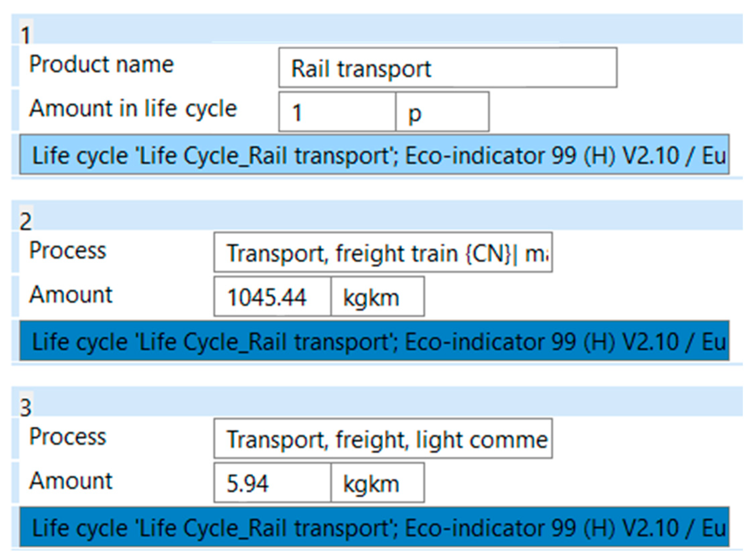
Task: Click the Product name field 'Rail transport'
Action: 448,68
